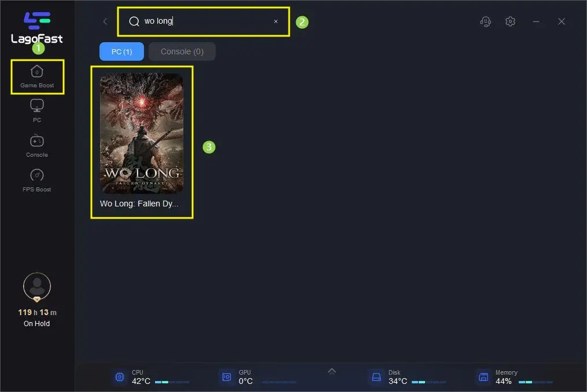Click the GPU usage bar

click(279, 382)
